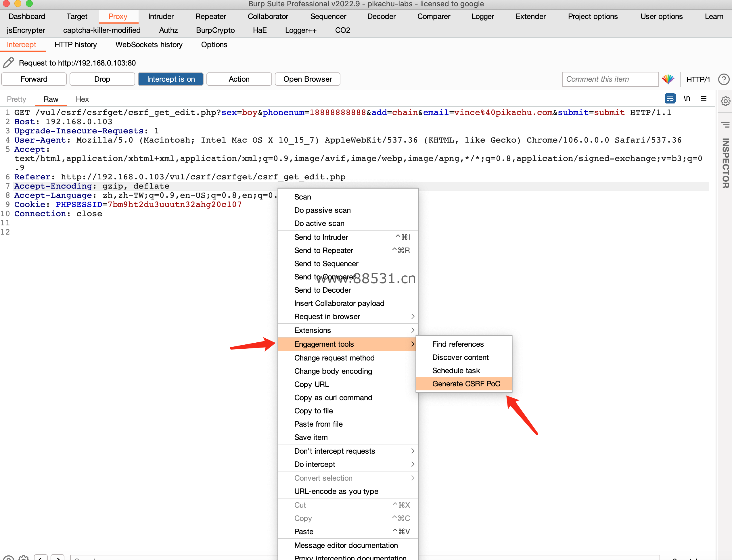732x560 pixels.
Task: Switch to the Hex view tab
Action: tap(82, 99)
